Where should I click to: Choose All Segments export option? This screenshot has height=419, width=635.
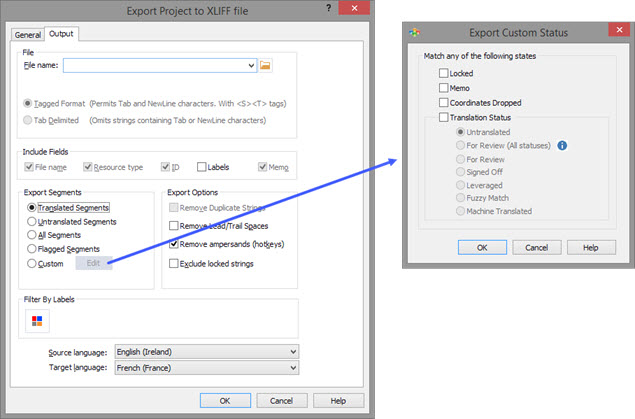coord(32,235)
